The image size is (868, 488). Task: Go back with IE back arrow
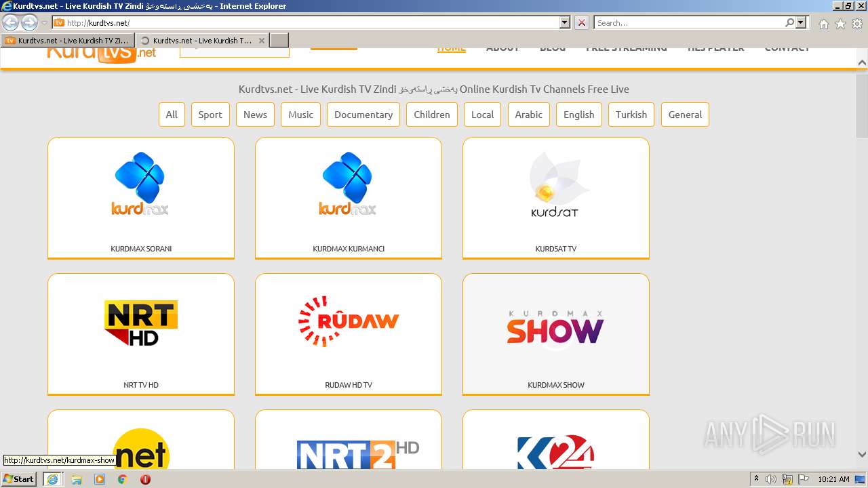(10, 22)
